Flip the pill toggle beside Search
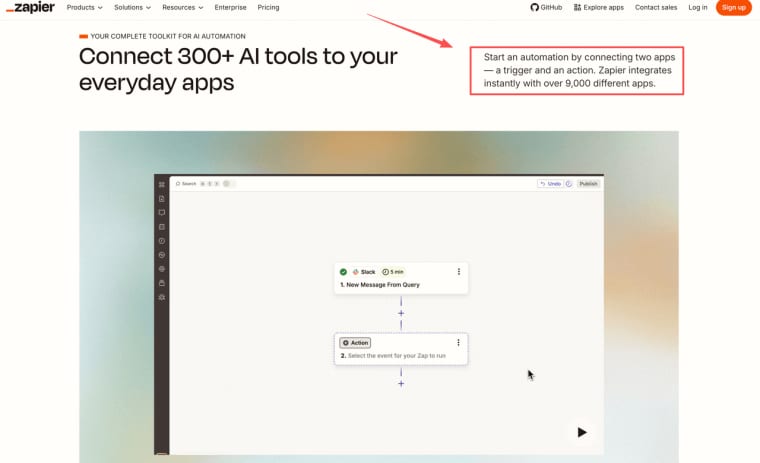The image size is (760, 463). tap(228, 184)
